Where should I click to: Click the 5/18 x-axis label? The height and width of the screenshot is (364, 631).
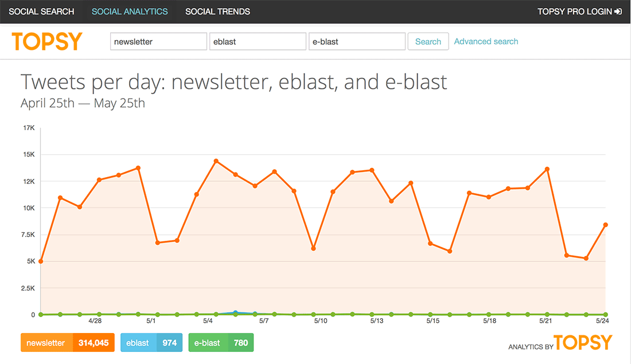490,321
